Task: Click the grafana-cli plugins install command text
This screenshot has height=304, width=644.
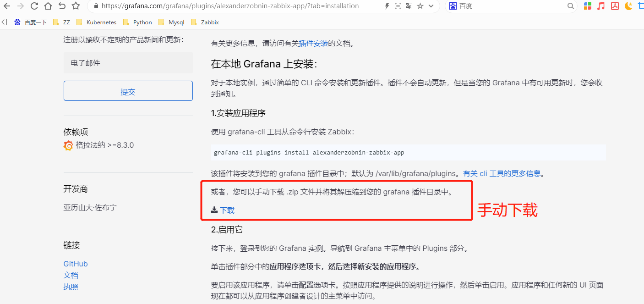Action: (309, 153)
